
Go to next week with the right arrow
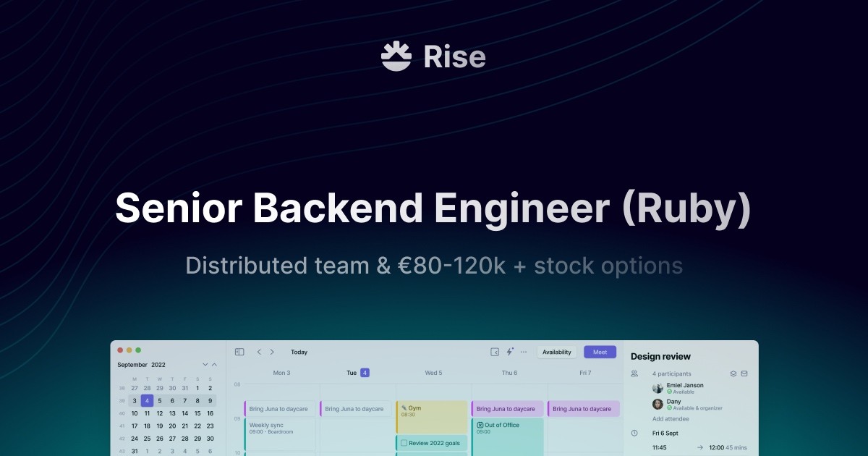tap(272, 352)
